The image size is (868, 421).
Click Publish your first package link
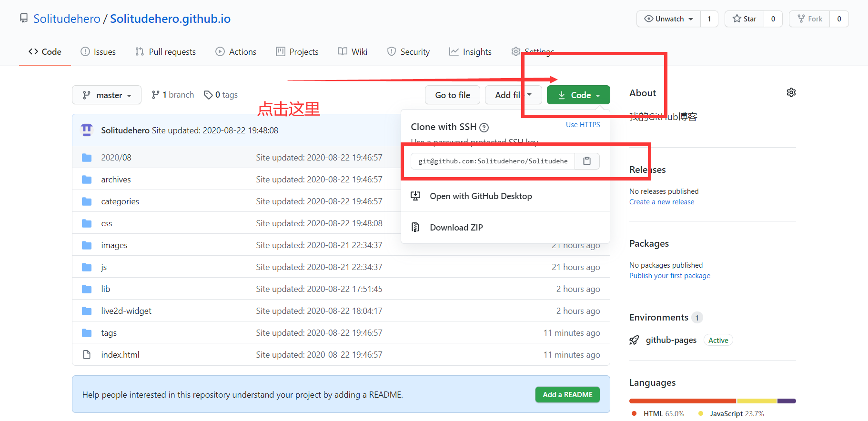pos(670,276)
